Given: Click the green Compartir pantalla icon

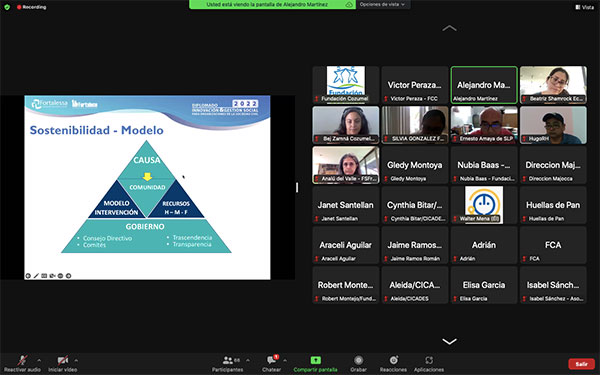Looking at the screenshot, I should pyautogui.click(x=315, y=360).
